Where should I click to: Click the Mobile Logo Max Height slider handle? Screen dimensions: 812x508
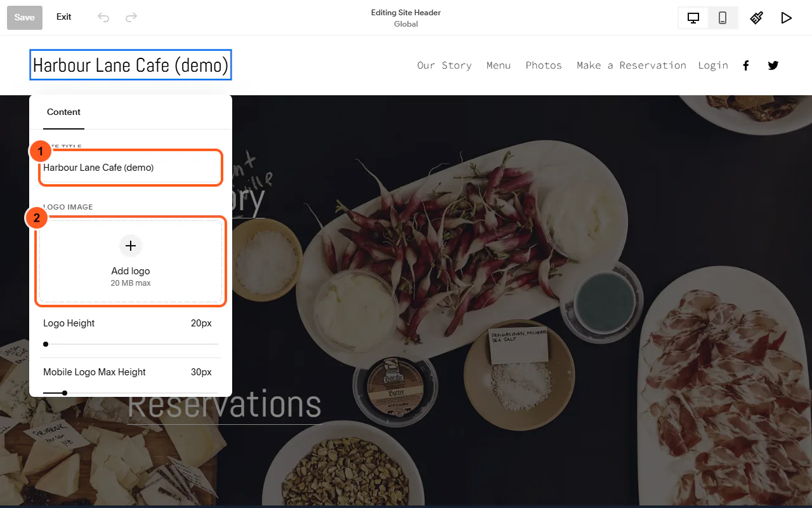[65, 393]
